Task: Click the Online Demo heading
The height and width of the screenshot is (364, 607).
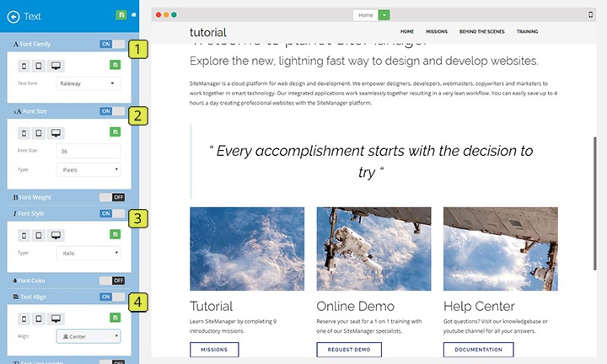Action: click(356, 307)
